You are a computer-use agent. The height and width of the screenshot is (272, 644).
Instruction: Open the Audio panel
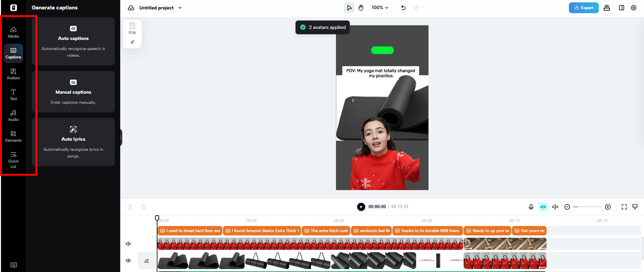[x=13, y=116]
